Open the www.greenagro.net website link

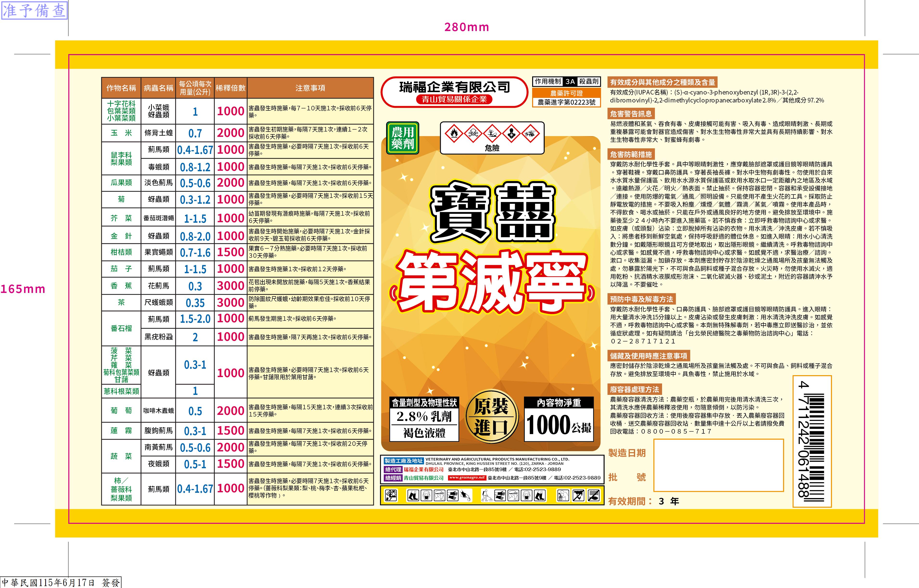pos(467,478)
